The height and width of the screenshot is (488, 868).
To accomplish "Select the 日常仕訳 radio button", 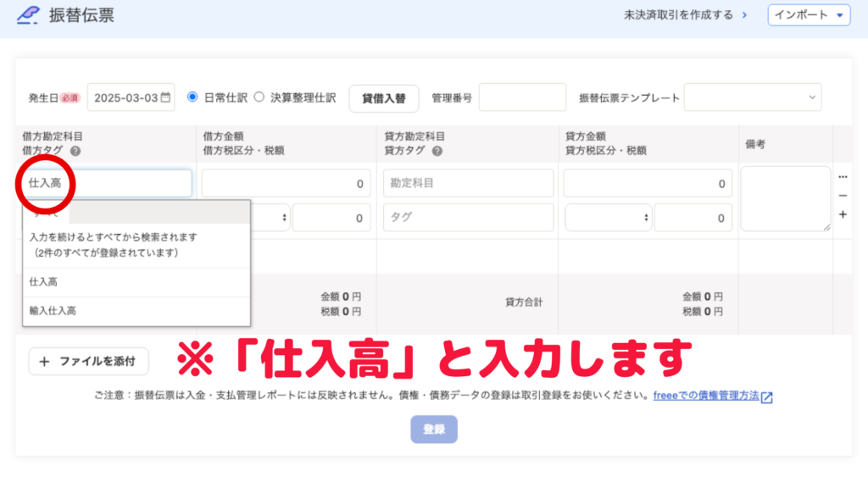I will pyautogui.click(x=192, y=97).
